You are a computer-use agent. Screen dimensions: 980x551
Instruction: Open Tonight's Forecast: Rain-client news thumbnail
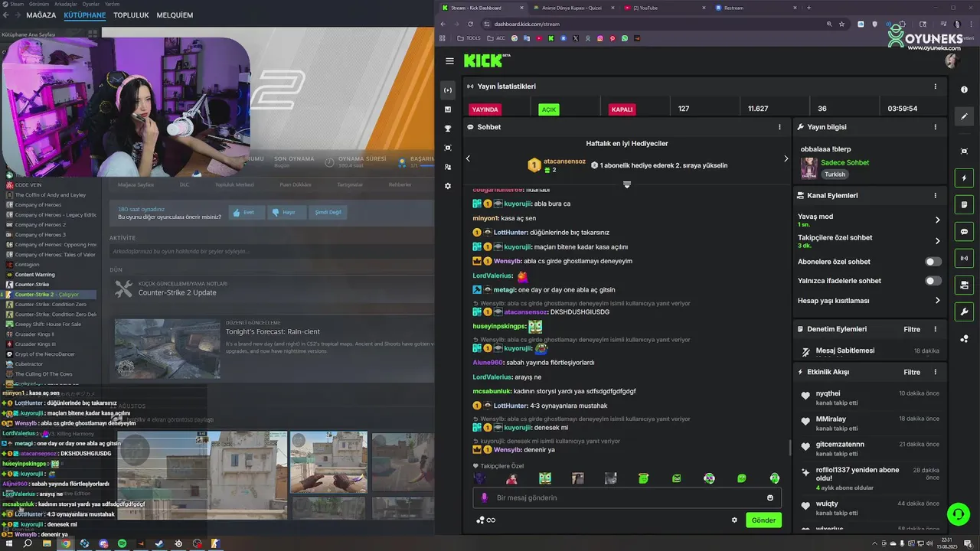coord(166,349)
